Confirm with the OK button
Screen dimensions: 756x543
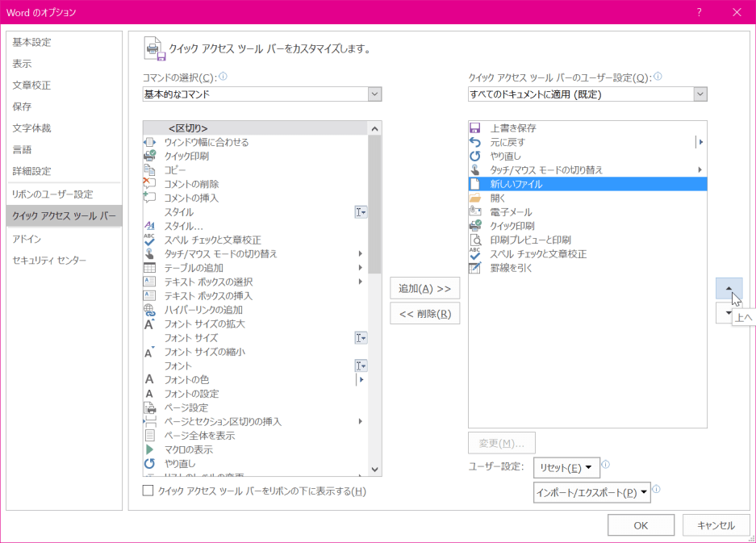641,525
